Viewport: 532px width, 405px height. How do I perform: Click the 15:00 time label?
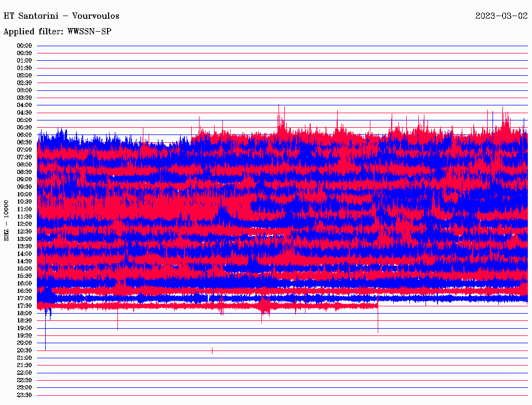coord(24,268)
